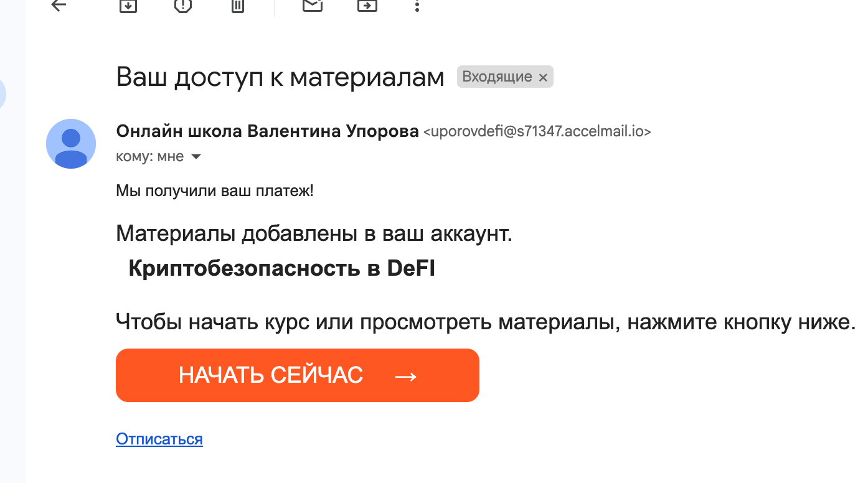The width and height of the screenshot is (868, 483).
Task: Click the course title Криптобезопасность в DeFI
Action: (281, 268)
